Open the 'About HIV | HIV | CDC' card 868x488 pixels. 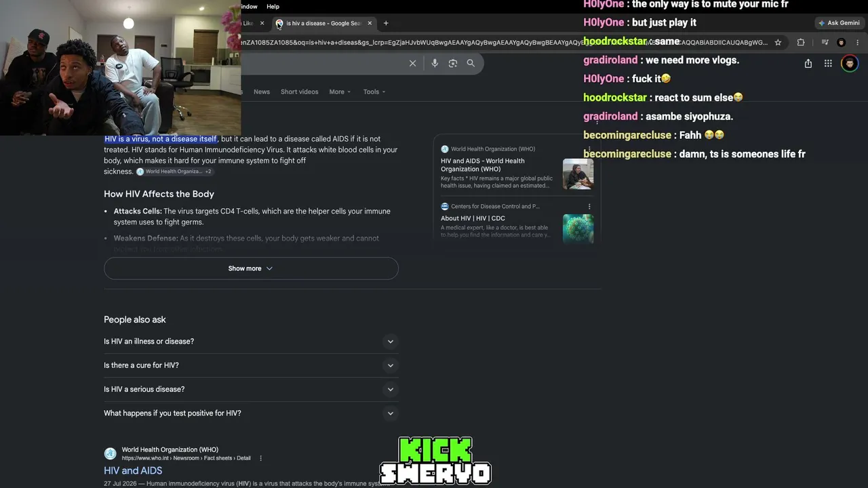(473, 218)
